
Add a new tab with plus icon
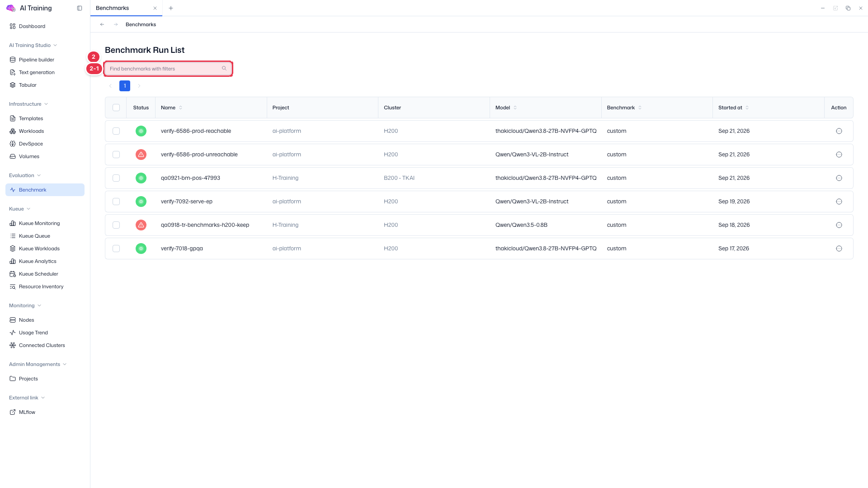[x=171, y=8]
